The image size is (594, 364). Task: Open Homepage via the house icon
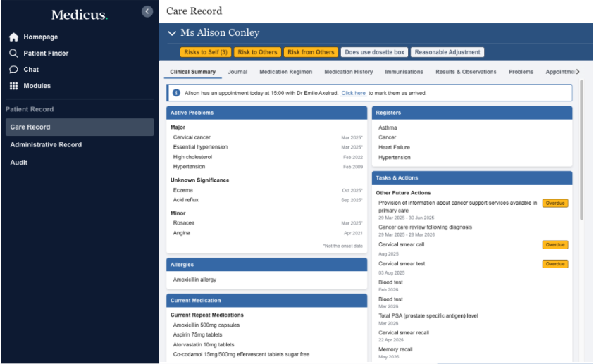[13, 37]
